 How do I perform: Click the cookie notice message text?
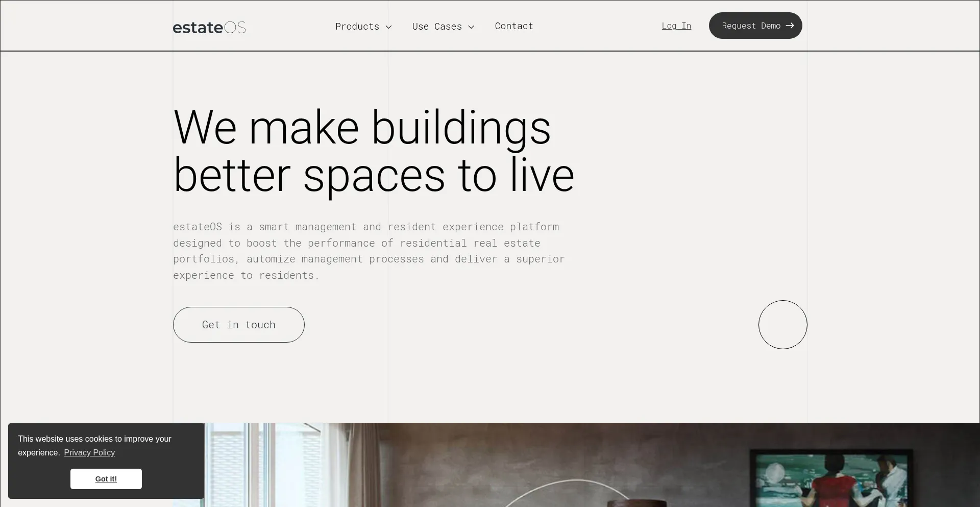(94, 446)
